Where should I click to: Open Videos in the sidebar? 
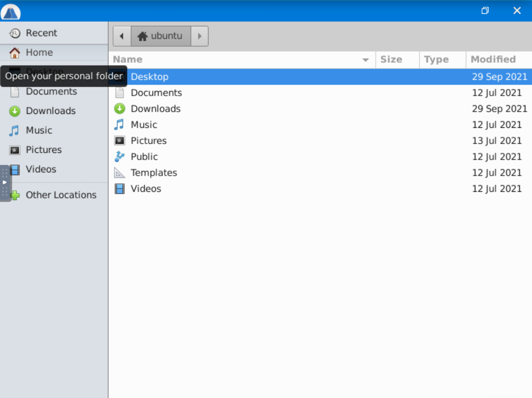54,169
